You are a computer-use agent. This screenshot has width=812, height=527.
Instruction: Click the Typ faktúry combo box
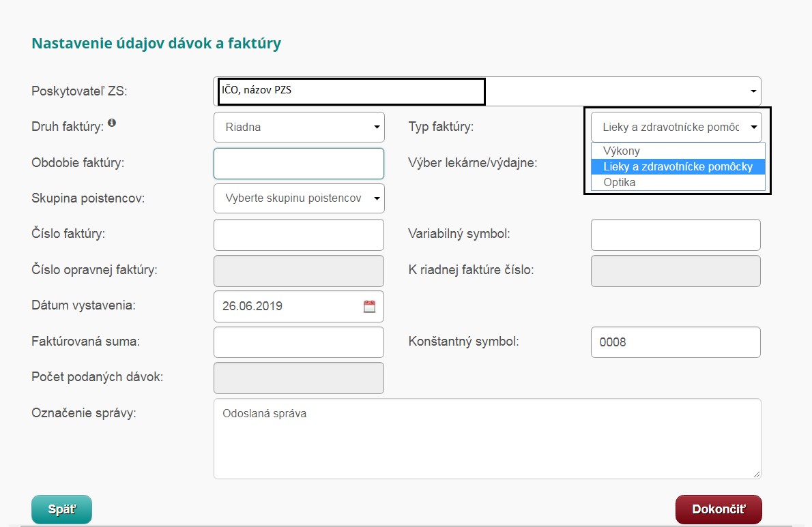pos(676,127)
